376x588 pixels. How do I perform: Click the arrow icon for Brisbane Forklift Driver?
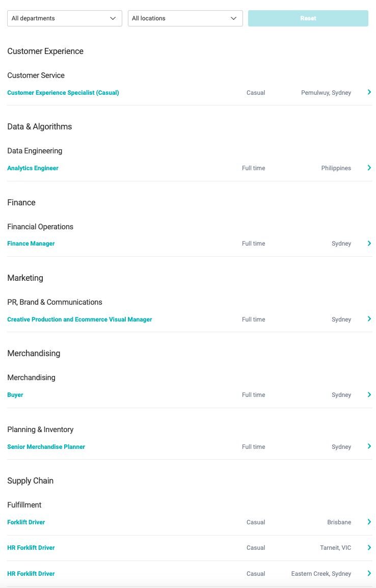(369, 522)
